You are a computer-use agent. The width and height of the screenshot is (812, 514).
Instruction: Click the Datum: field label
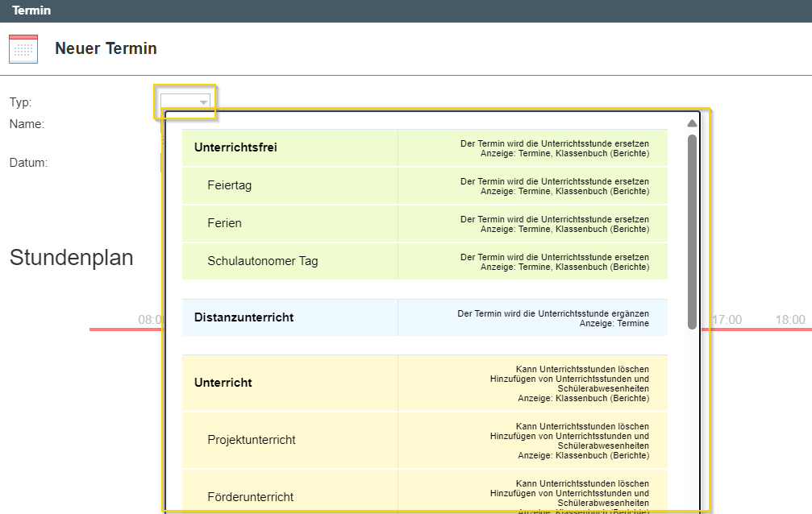[x=28, y=163]
